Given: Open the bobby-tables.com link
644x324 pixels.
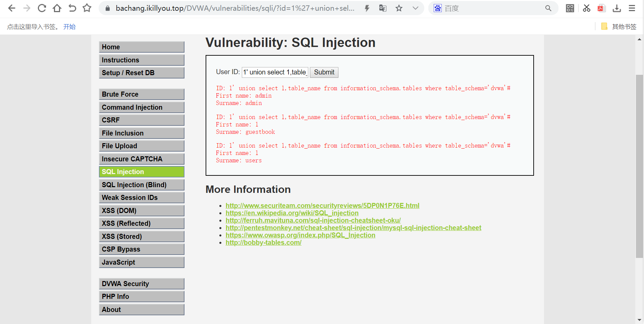Looking at the screenshot, I should pos(263,242).
